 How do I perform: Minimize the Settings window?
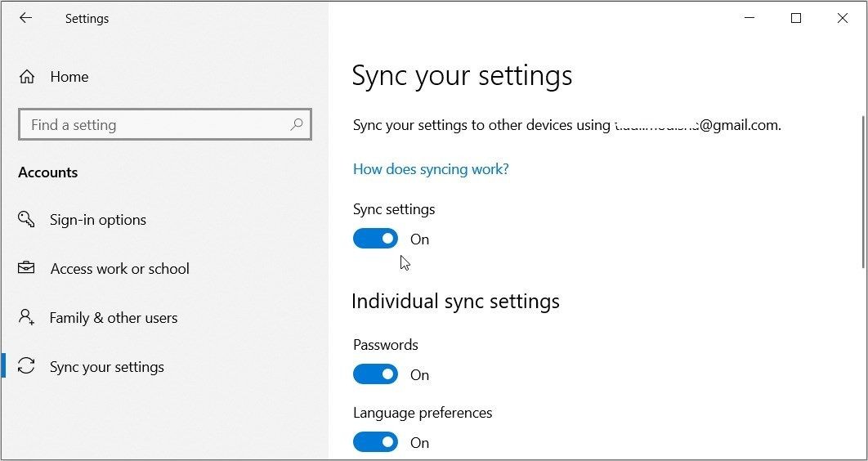coord(749,18)
